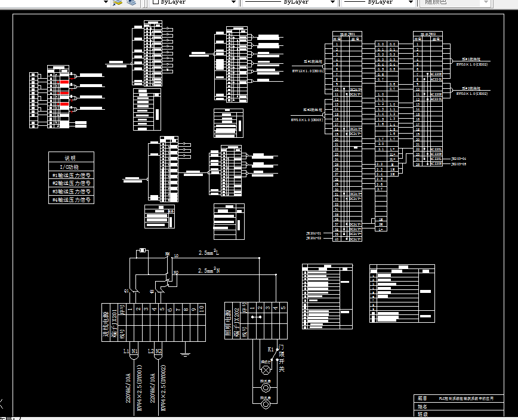
Task: Select the KVV10×1.0(CK003) cable label
Action: pos(307,120)
